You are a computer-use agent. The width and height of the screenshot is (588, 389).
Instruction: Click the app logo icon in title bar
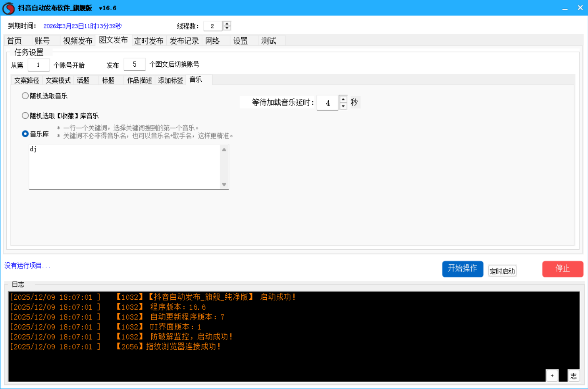point(8,8)
